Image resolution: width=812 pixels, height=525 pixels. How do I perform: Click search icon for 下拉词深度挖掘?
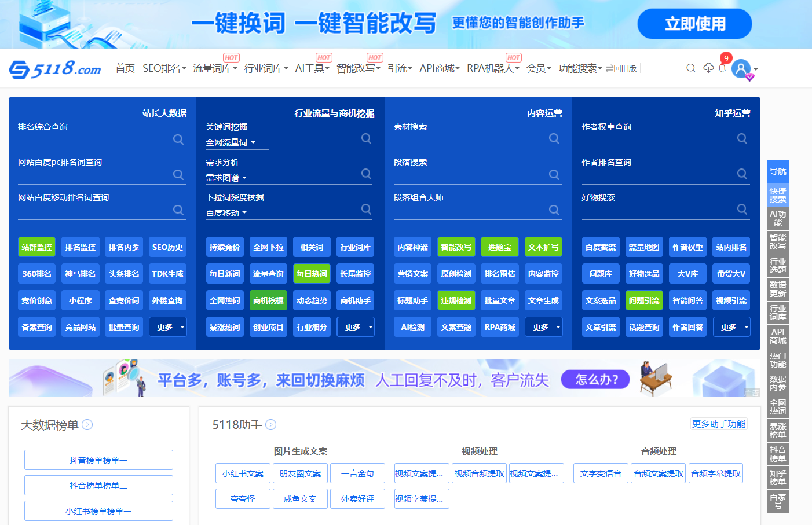click(x=366, y=209)
